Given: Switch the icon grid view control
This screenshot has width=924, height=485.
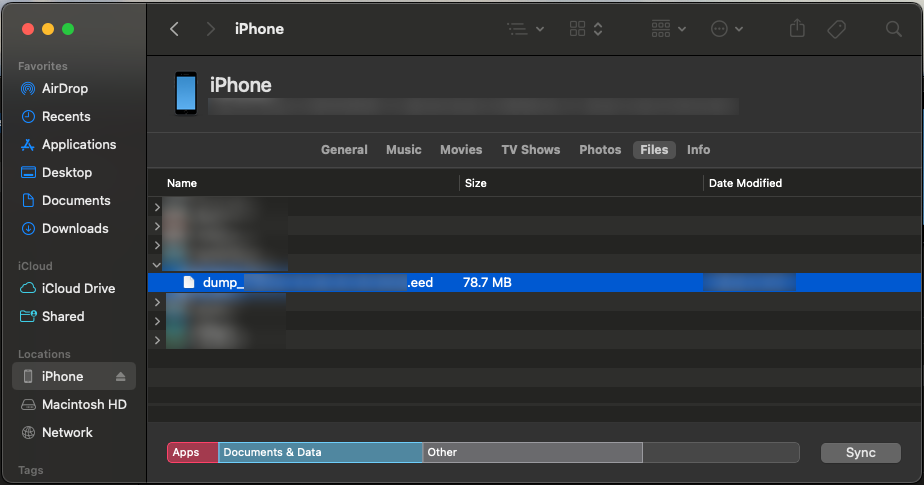Looking at the screenshot, I should [586, 29].
